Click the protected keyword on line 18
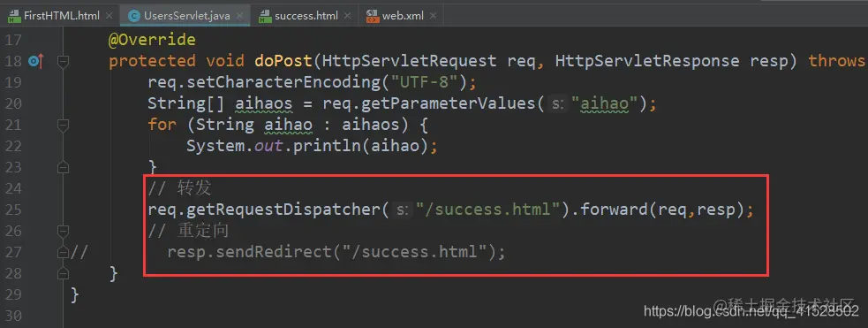 tap(152, 61)
